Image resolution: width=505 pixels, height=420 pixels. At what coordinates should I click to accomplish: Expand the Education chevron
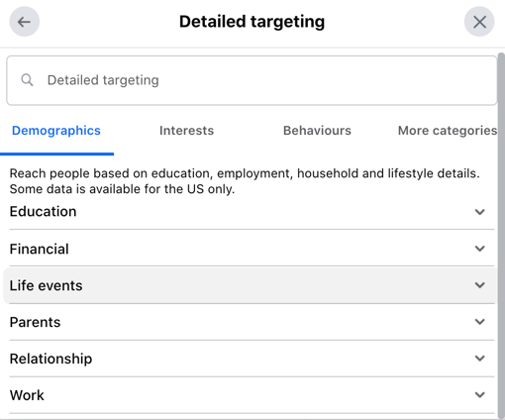coord(480,212)
